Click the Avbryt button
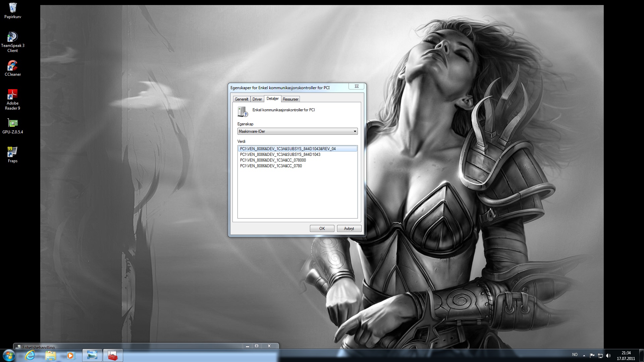 [349, 229]
